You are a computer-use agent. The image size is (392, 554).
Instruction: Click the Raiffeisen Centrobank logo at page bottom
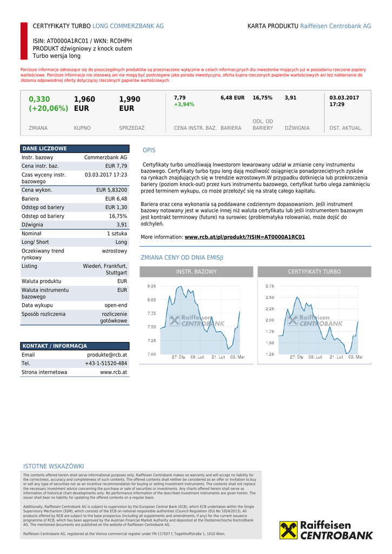pyautogui.click(x=326, y=530)
